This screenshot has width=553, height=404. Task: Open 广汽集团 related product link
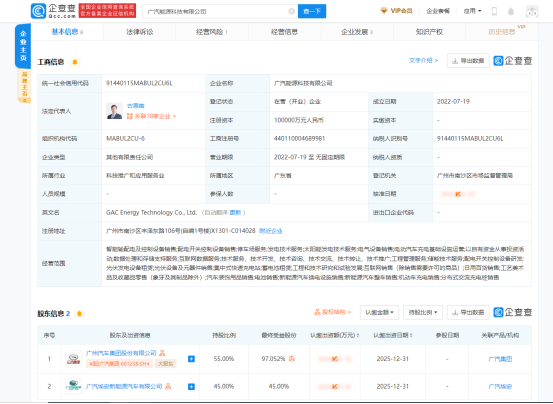(x=500, y=359)
